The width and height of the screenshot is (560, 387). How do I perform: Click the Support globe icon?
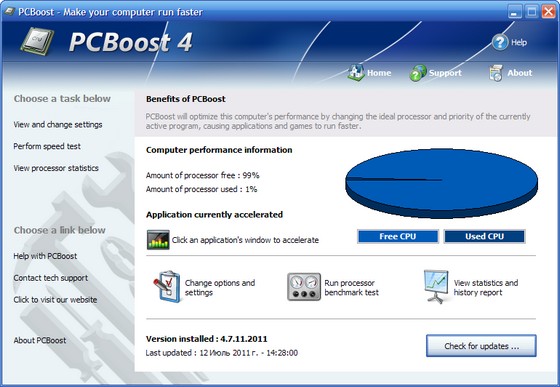click(x=418, y=72)
